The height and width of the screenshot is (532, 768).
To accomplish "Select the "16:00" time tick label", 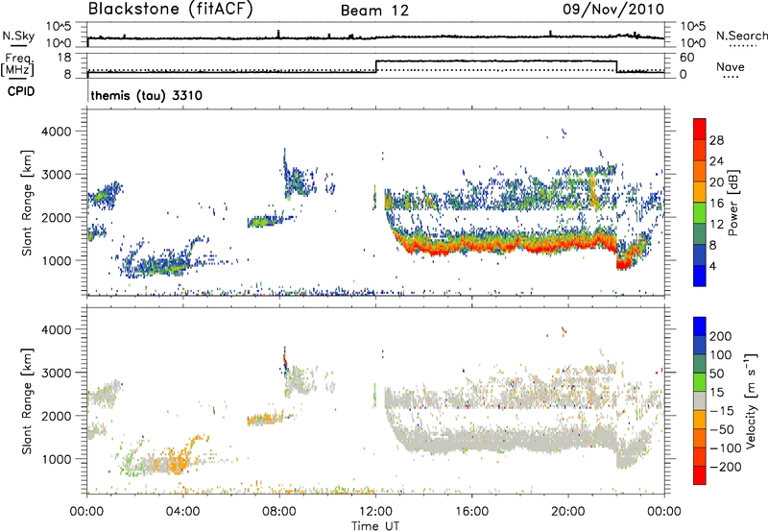I will (x=471, y=512).
